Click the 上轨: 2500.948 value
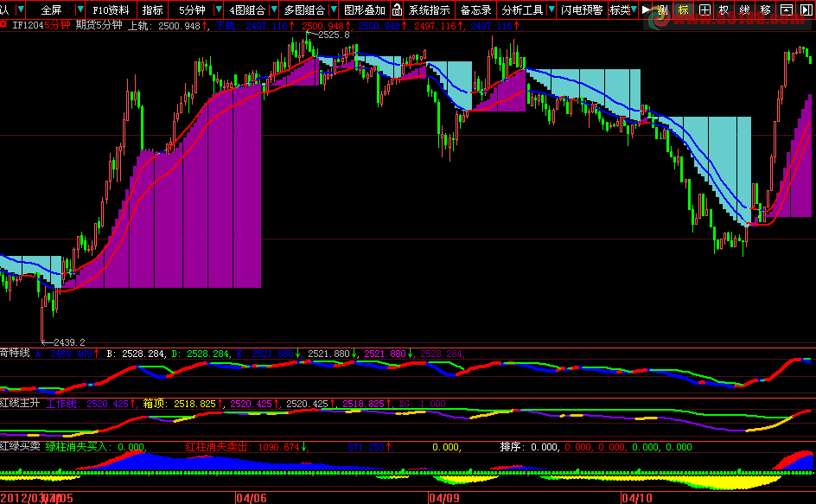Screen dimensions: 816x504 pos(164,26)
